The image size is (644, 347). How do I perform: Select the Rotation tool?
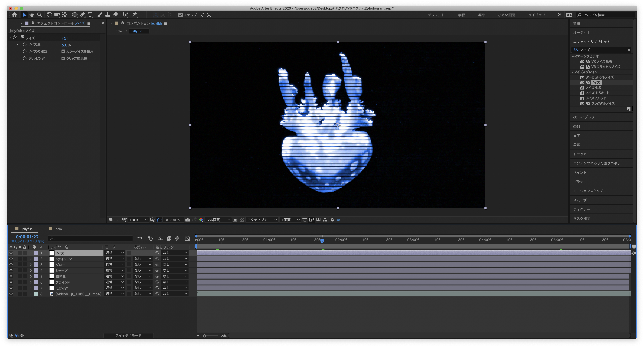(49, 14)
